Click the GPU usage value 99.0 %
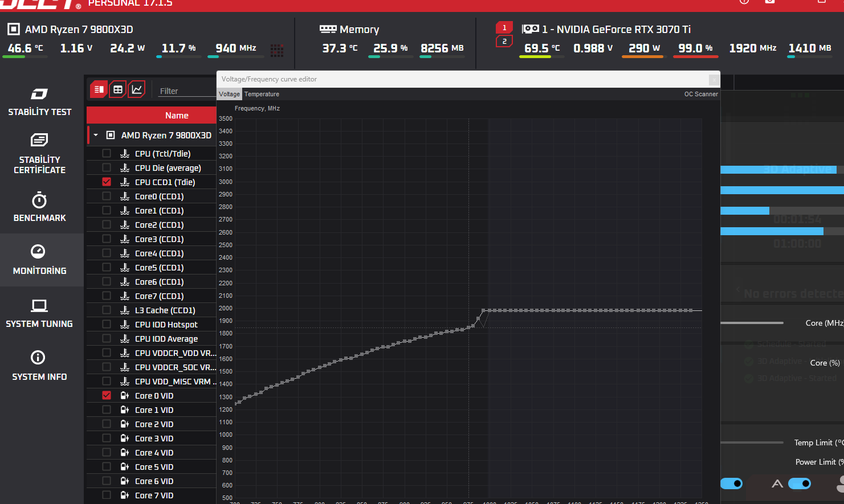844x504 pixels. (695, 48)
